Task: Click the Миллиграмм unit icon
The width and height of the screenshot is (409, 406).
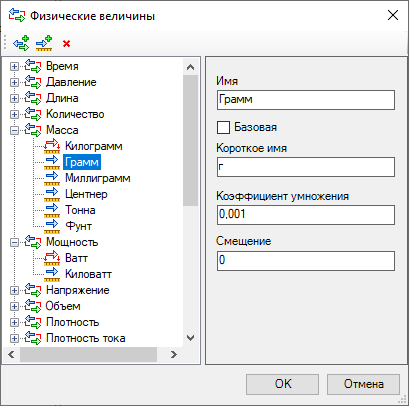Action: point(52,178)
